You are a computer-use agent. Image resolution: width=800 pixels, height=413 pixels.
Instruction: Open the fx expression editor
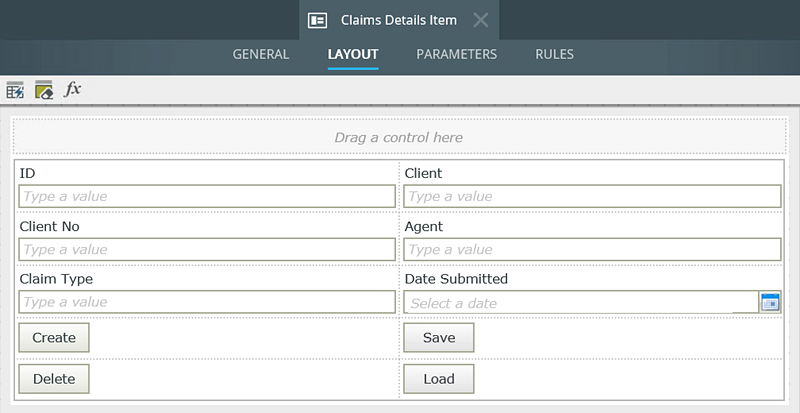coord(73,90)
